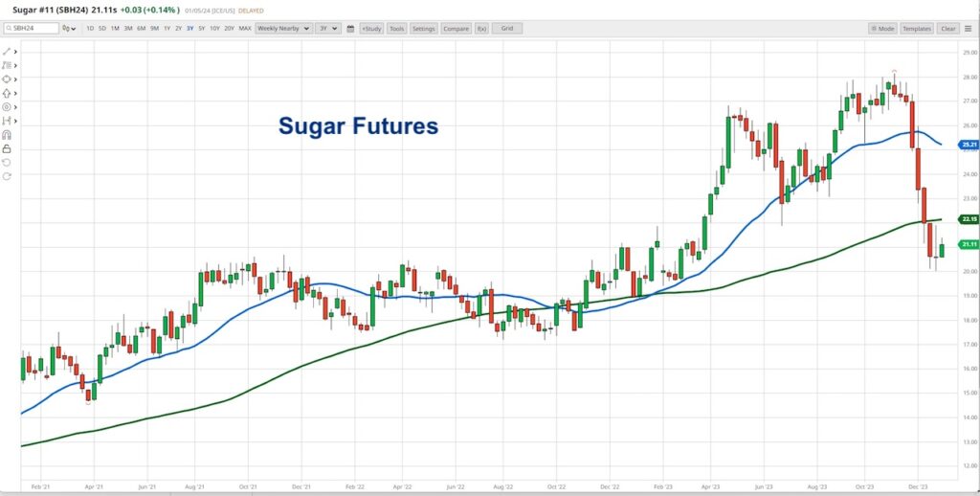Open the hamburger menu icon
The image size is (980, 496).
click(968, 29)
